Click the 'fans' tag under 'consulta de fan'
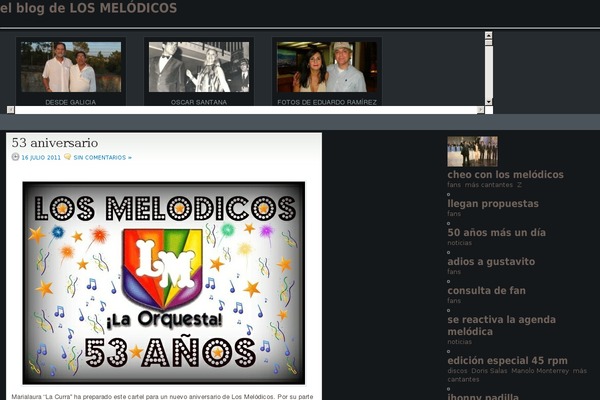The height and width of the screenshot is (400, 600). pyautogui.click(x=454, y=301)
